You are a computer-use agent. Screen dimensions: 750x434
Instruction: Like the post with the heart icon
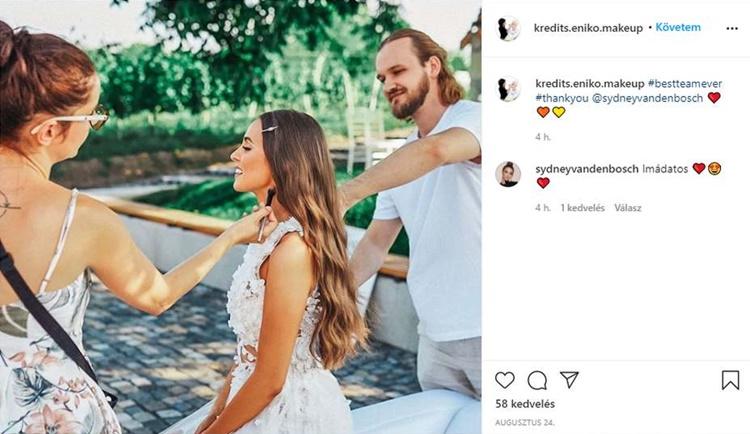pyautogui.click(x=505, y=380)
